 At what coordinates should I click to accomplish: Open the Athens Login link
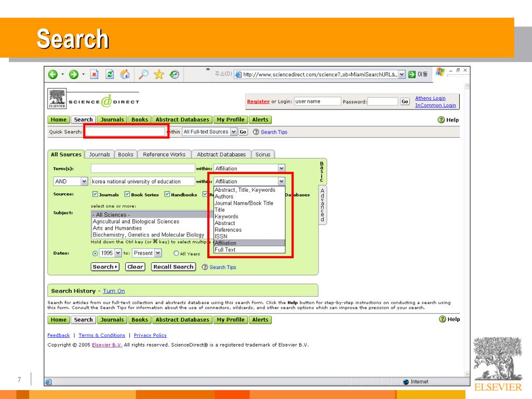point(430,98)
